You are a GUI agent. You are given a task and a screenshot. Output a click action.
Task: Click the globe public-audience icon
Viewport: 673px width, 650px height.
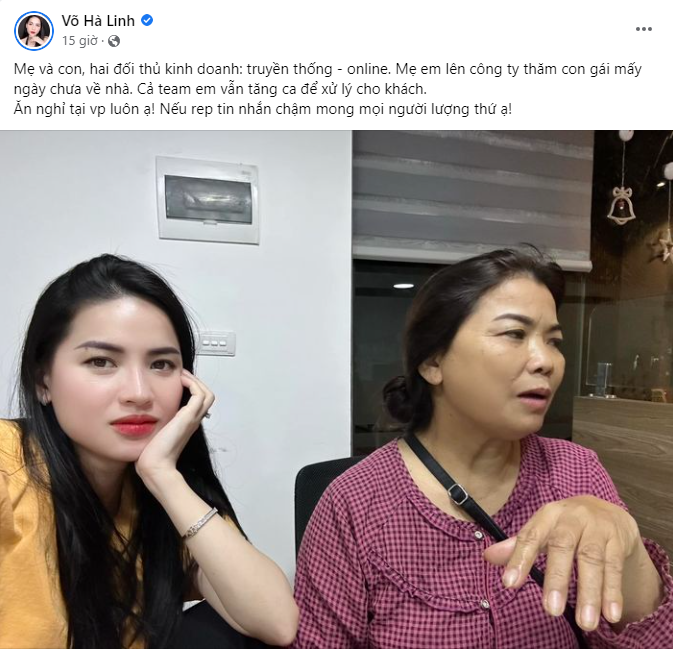[x=114, y=41]
